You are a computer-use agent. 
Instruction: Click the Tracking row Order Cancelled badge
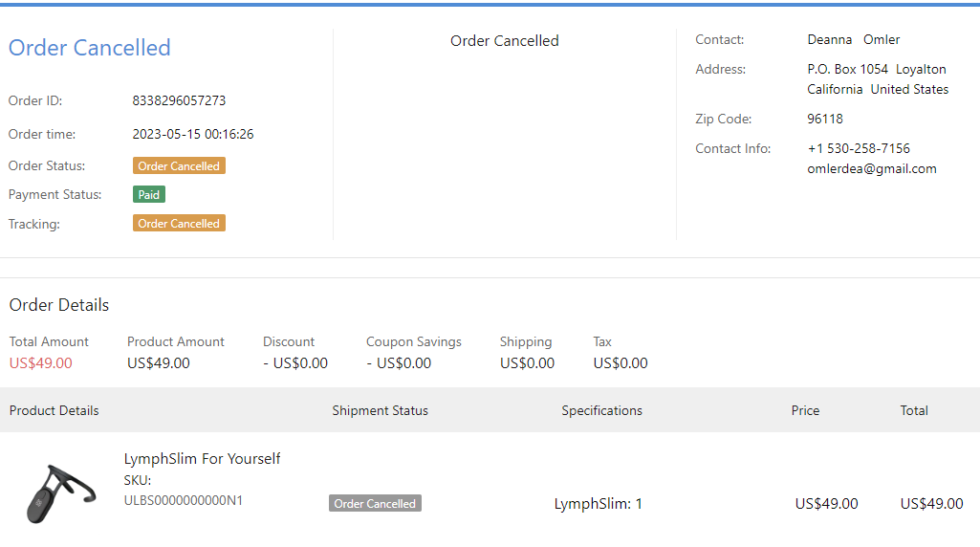point(179,223)
